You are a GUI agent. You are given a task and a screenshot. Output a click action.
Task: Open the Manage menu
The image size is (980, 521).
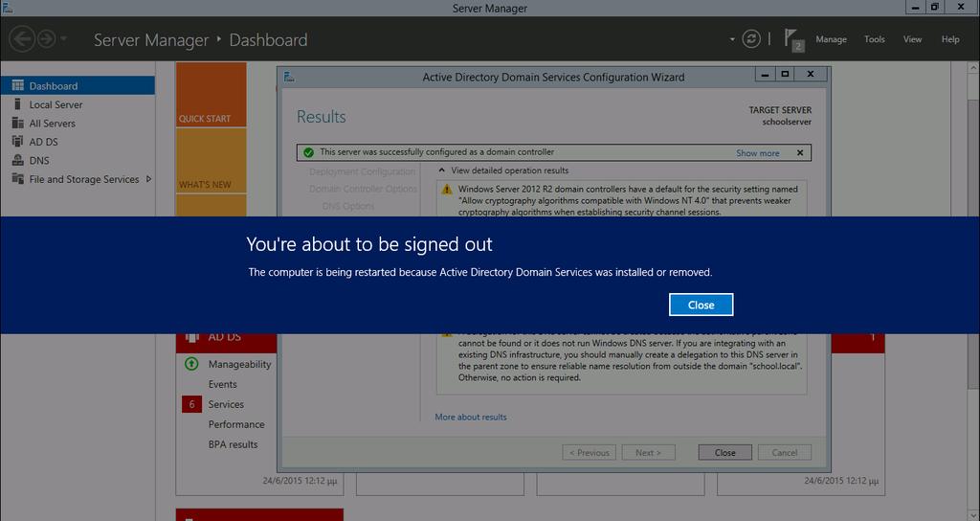point(831,39)
